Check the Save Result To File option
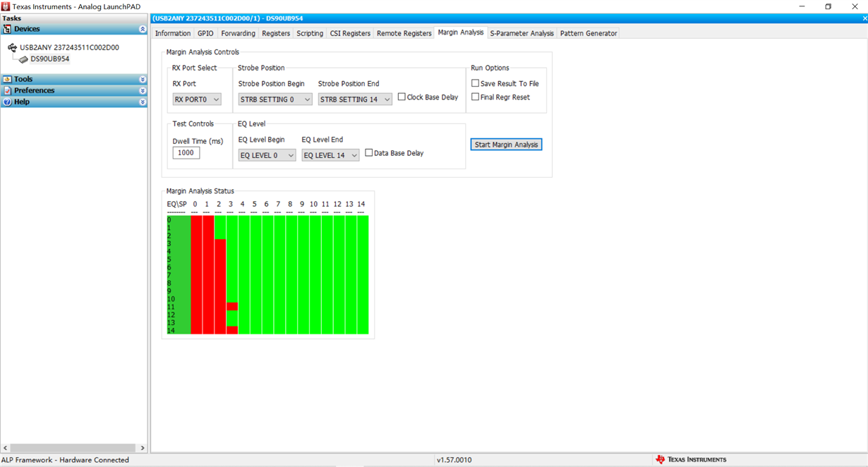This screenshot has width=868, height=467. click(475, 83)
